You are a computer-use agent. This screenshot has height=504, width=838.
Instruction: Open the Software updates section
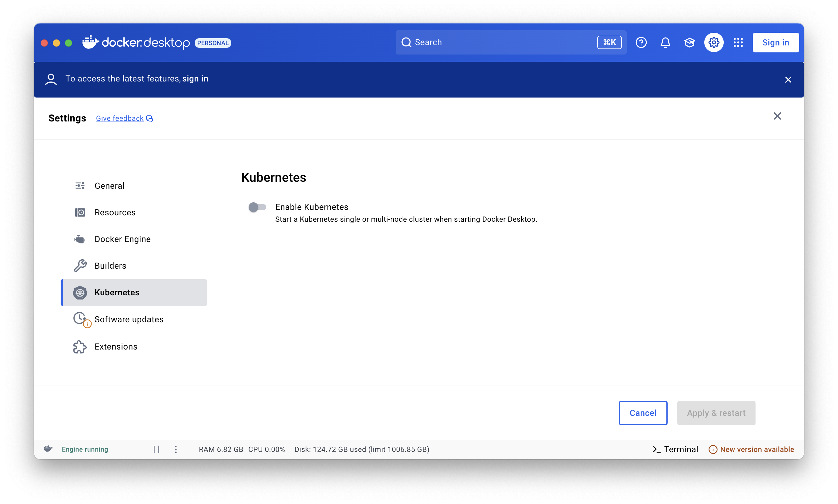(x=129, y=319)
